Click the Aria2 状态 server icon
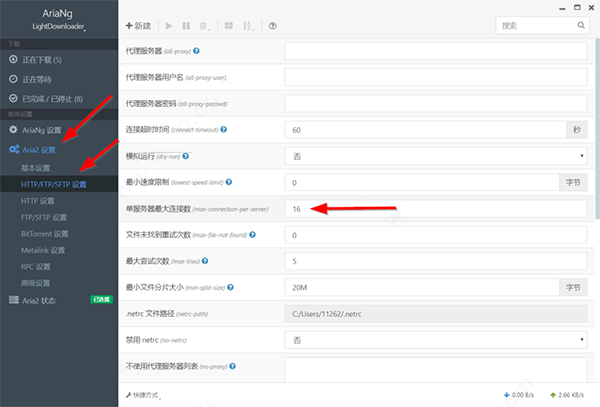This screenshot has width=600, height=407. [x=14, y=300]
